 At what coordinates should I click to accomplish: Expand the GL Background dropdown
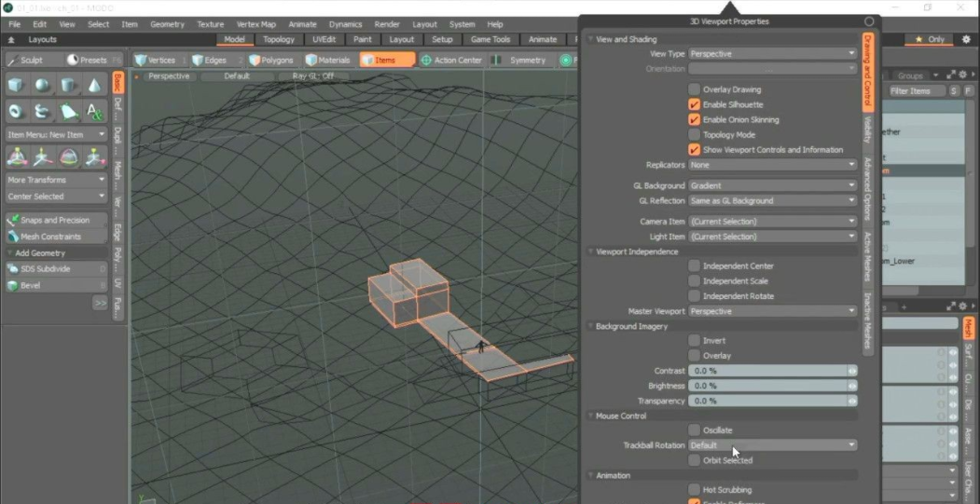[x=772, y=185]
